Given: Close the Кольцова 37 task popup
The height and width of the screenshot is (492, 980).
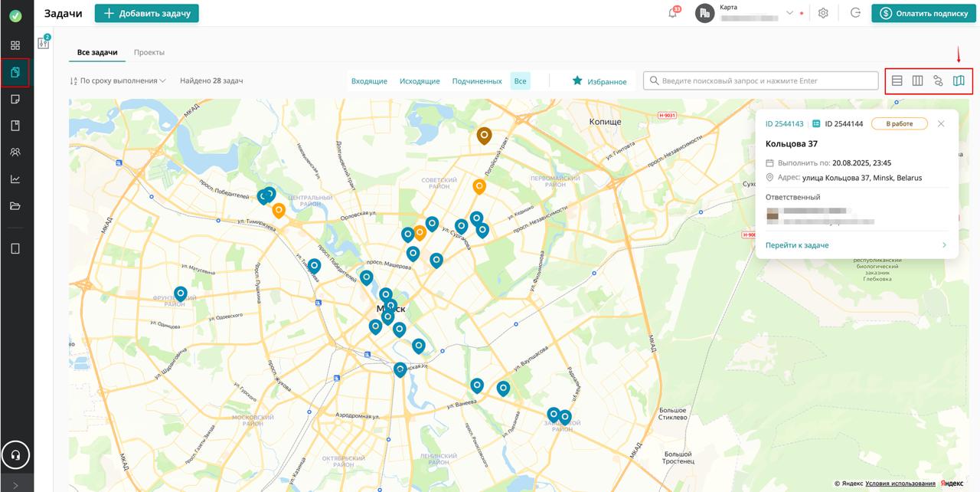Looking at the screenshot, I should click(x=941, y=123).
